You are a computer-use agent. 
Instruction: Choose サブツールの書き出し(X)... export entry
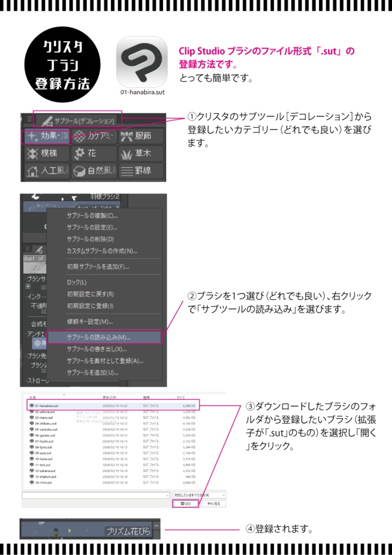(x=104, y=349)
